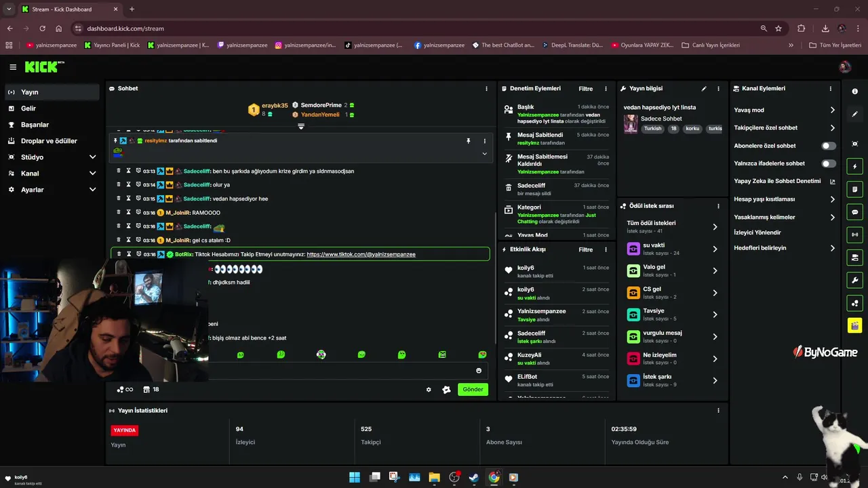868x488 pixels.
Task: Open Denetim Eylemleri three-dot menu
Action: click(606, 89)
